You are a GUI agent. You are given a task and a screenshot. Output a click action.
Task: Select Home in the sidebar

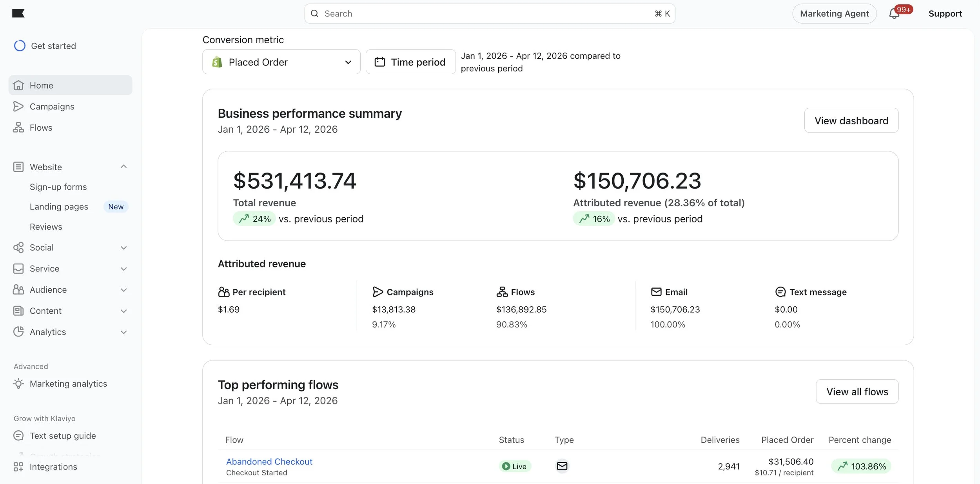pyautogui.click(x=41, y=85)
